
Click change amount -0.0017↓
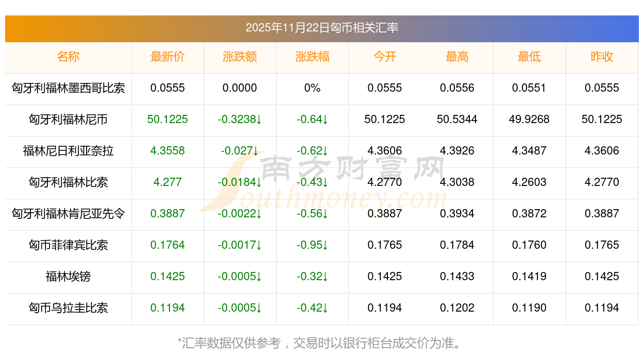click(x=240, y=245)
